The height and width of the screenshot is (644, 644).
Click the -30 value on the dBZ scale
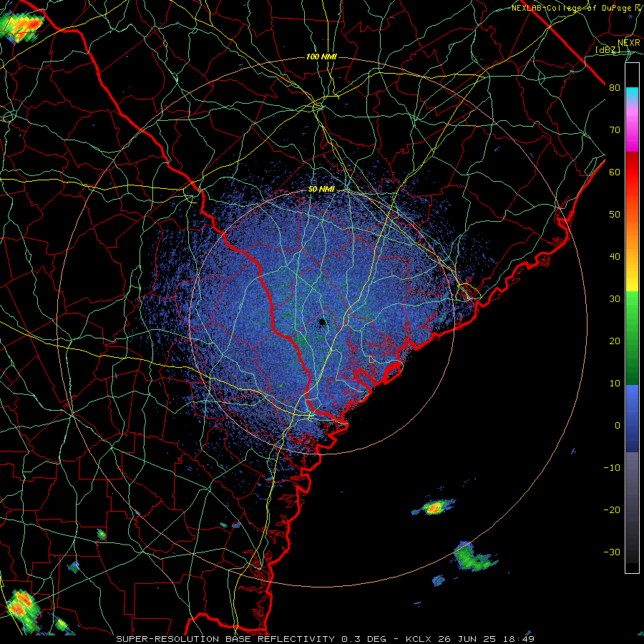[x=612, y=552]
